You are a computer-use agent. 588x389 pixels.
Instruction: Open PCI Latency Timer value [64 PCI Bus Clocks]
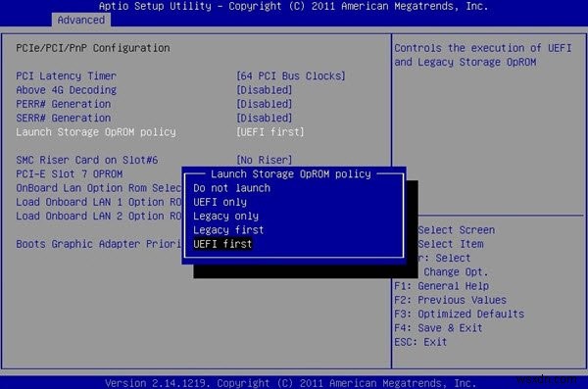(291, 76)
